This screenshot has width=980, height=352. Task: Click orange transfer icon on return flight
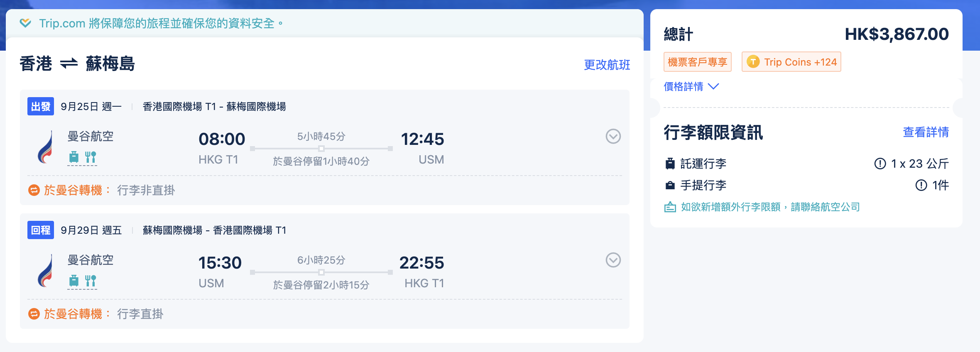[x=34, y=314]
